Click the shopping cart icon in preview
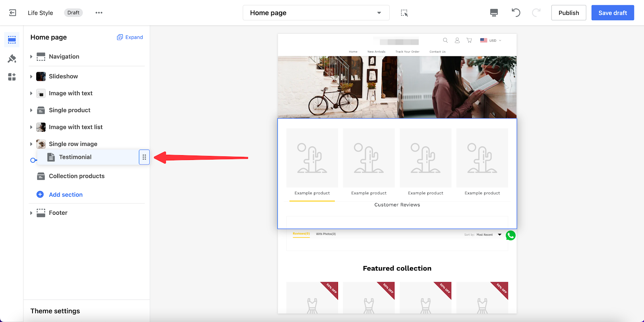Screen dimensions: 644x322 click(469, 40)
